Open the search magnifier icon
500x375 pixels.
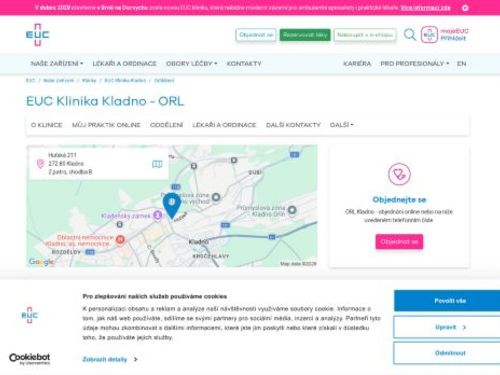pos(410,35)
